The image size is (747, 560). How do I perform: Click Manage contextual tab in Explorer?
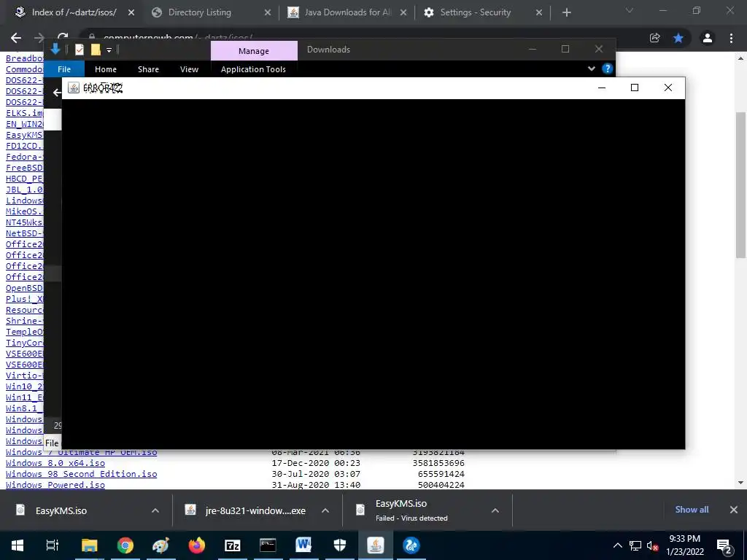[x=254, y=51]
